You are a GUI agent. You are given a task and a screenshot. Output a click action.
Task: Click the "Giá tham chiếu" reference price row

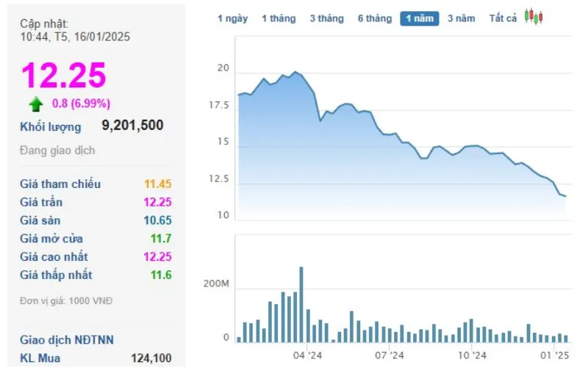click(x=60, y=184)
